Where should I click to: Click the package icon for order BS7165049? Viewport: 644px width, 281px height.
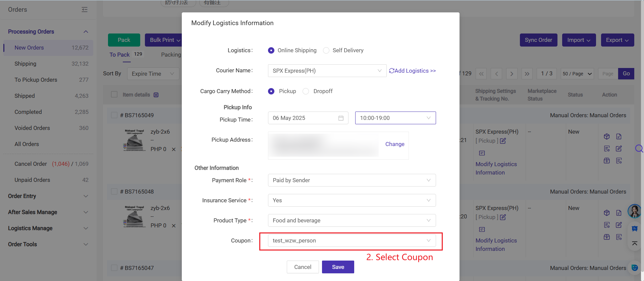[606, 136]
